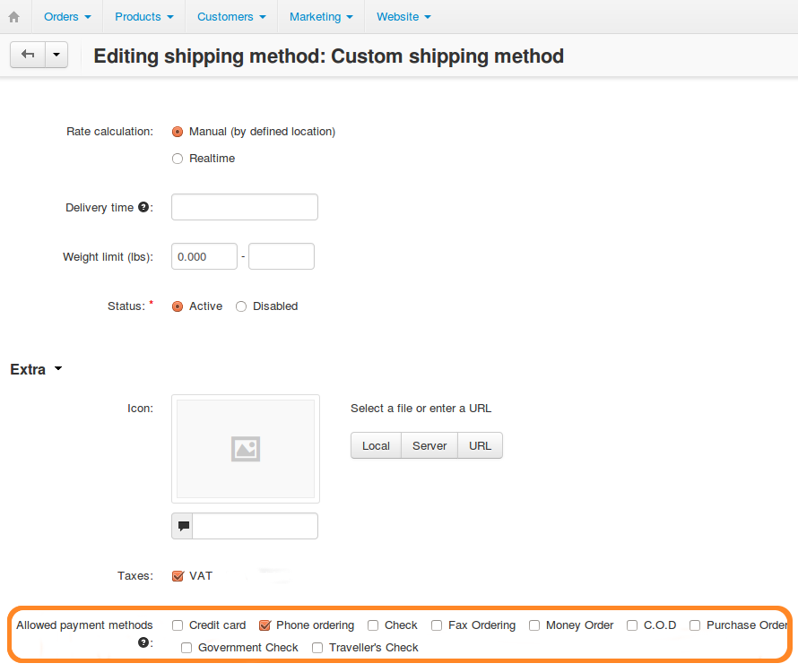
Task: Open the Products menu
Action: click(x=144, y=17)
